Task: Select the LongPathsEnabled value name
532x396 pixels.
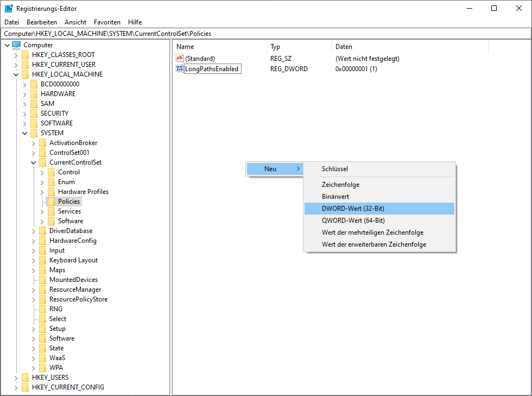Action: point(212,69)
